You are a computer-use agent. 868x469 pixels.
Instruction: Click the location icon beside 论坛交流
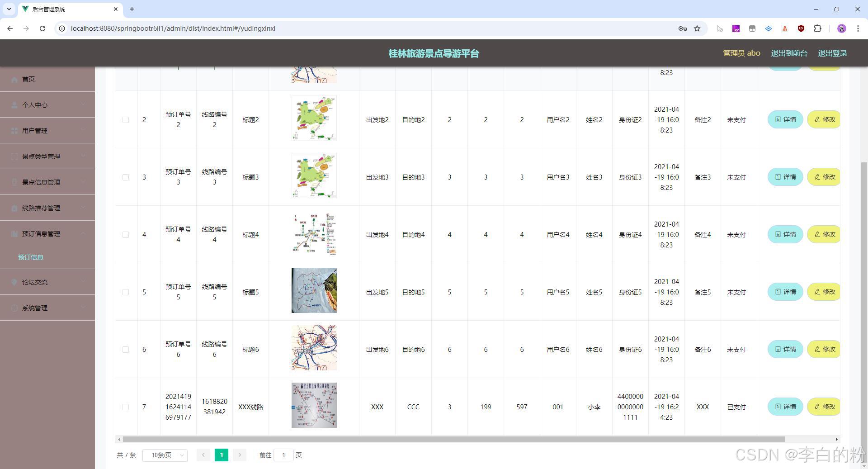click(x=14, y=282)
